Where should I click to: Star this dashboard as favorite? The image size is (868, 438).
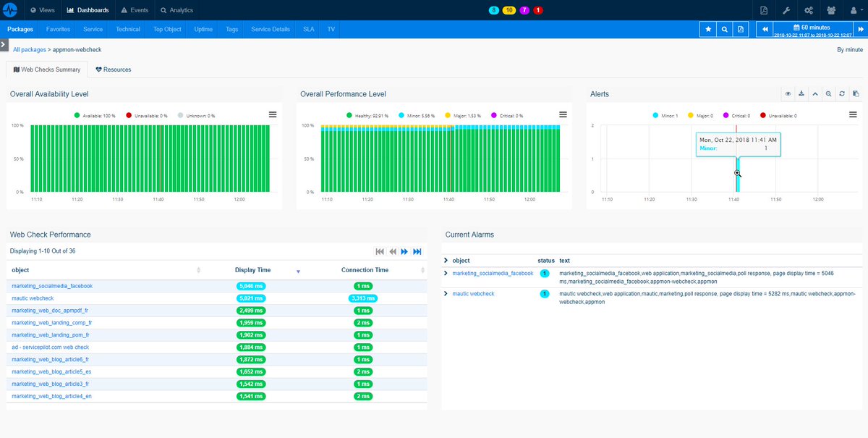(x=708, y=28)
